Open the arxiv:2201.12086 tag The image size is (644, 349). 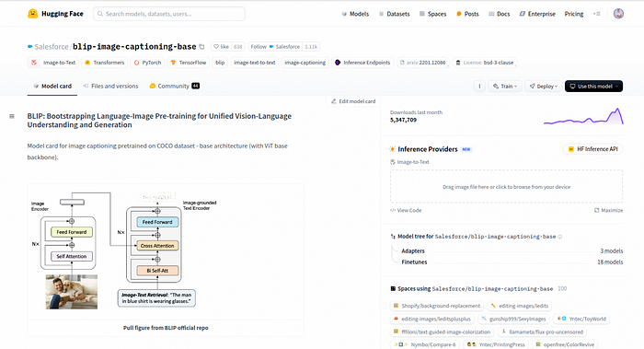(x=423, y=63)
